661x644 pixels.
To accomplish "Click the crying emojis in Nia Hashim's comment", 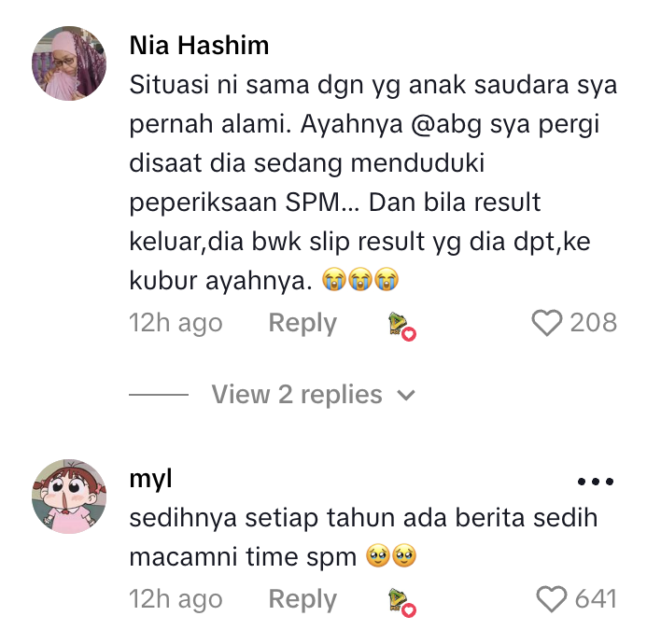I will click(x=360, y=279).
